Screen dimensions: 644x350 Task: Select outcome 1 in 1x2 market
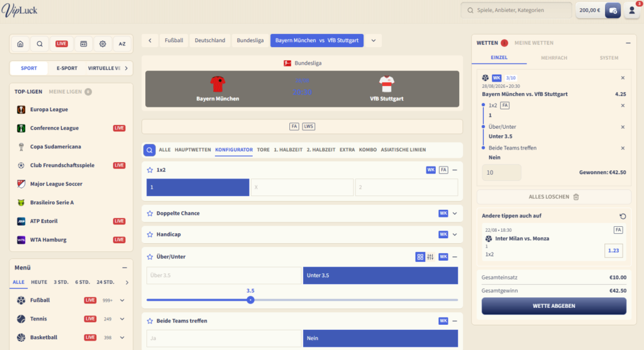click(x=198, y=187)
